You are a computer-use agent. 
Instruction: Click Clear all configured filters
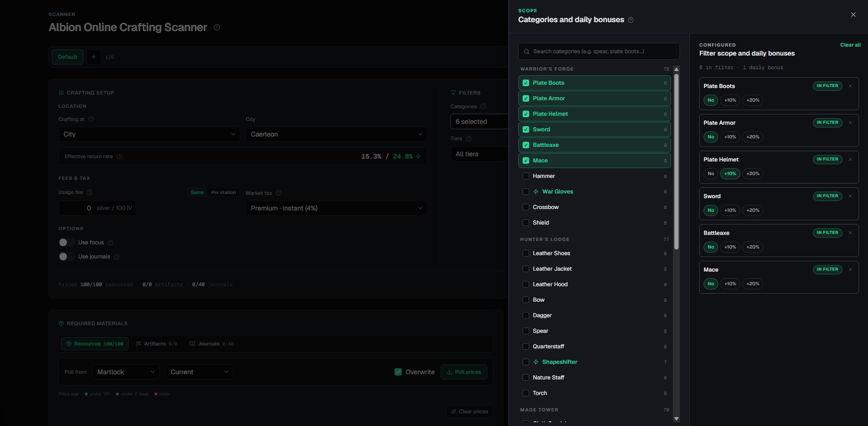851,45
